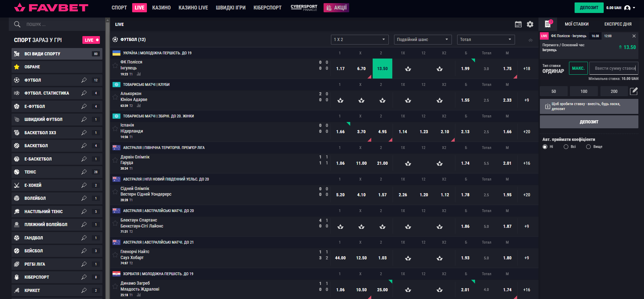The image size is (644, 299).
Task: Open the '1 X 2' market dropdown
Action: 360,40
